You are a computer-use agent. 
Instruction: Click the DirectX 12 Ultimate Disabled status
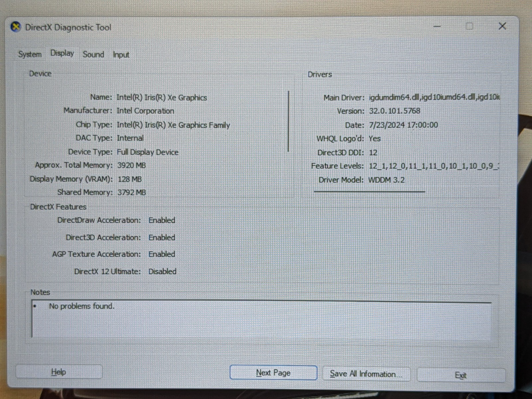coord(162,272)
